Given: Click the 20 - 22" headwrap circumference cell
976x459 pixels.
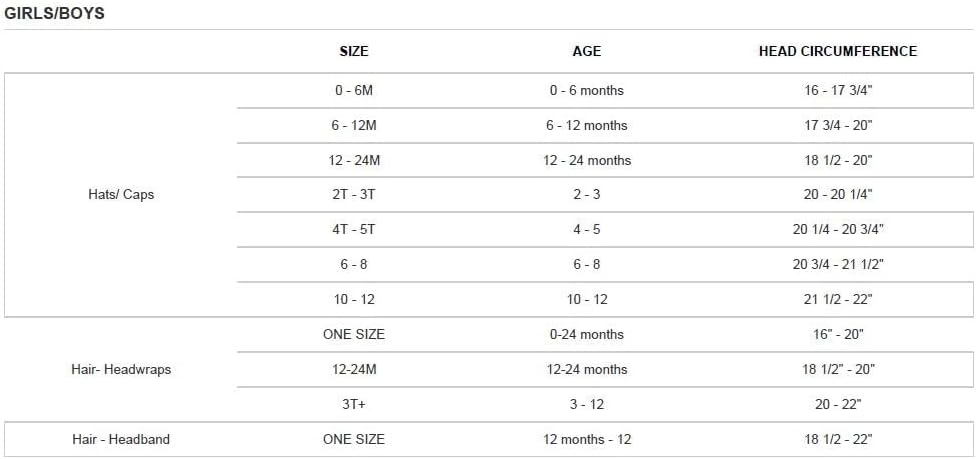Looking at the screenshot, I should [838, 404].
